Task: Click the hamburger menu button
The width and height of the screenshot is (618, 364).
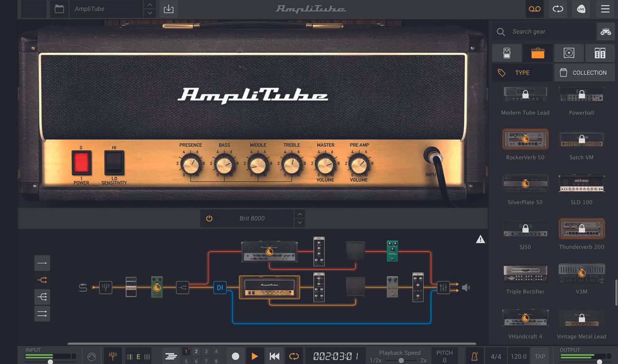Action: click(x=605, y=9)
